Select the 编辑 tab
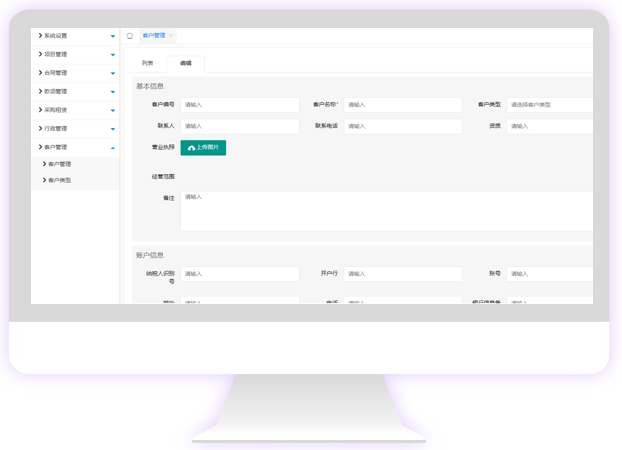622x450 pixels. (x=185, y=63)
